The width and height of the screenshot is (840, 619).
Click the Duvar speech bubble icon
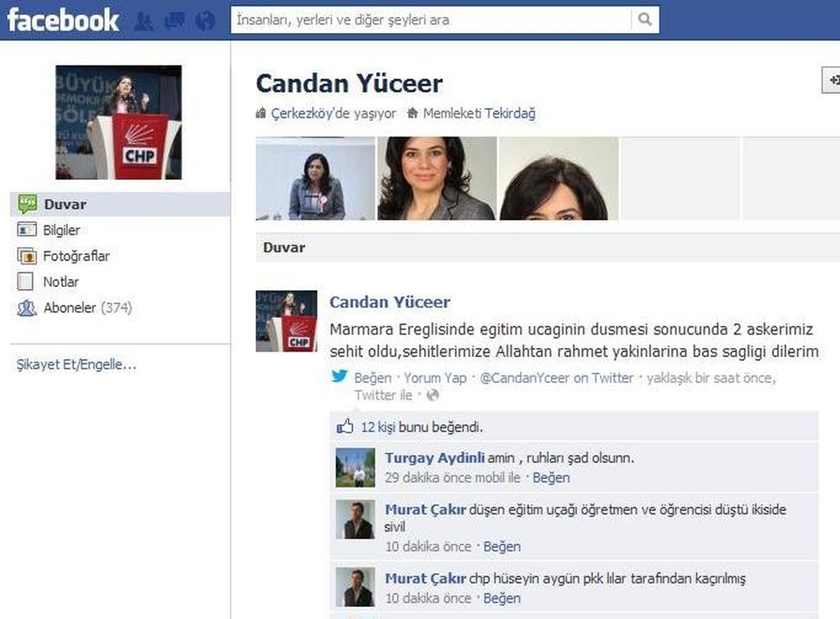pyautogui.click(x=27, y=204)
